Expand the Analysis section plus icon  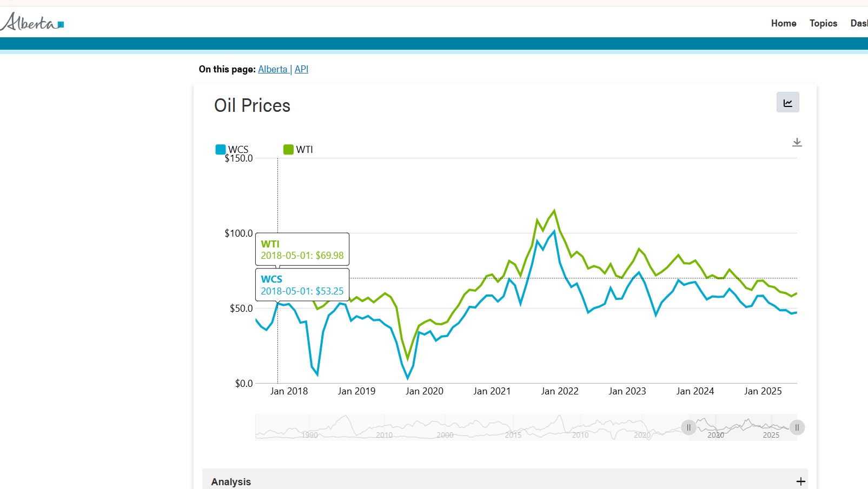pos(800,481)
